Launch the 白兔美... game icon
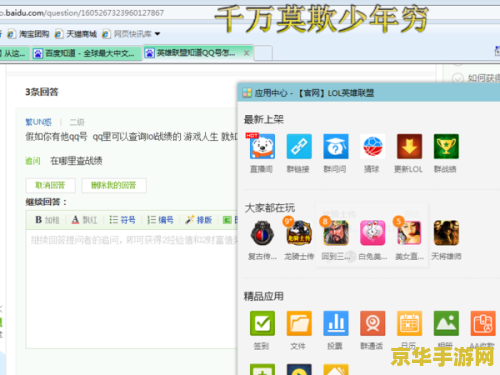 click(x=373, y=233)
